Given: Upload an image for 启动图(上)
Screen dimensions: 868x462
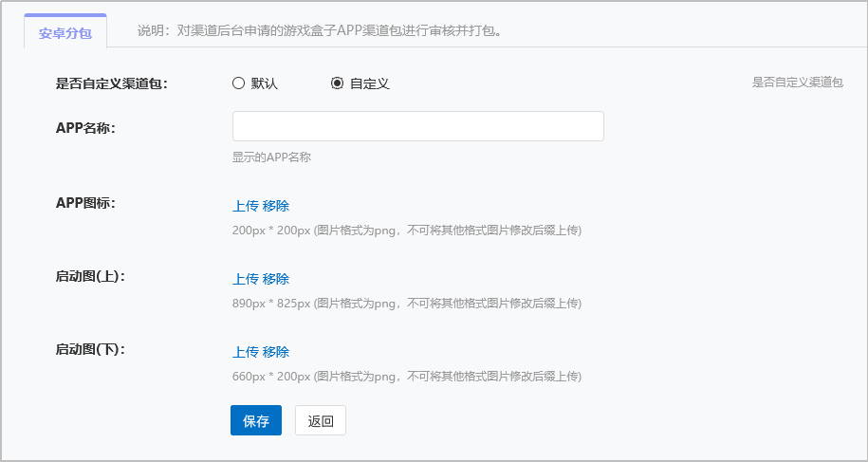Looking at the screenshot, I should tap(246, 279).
